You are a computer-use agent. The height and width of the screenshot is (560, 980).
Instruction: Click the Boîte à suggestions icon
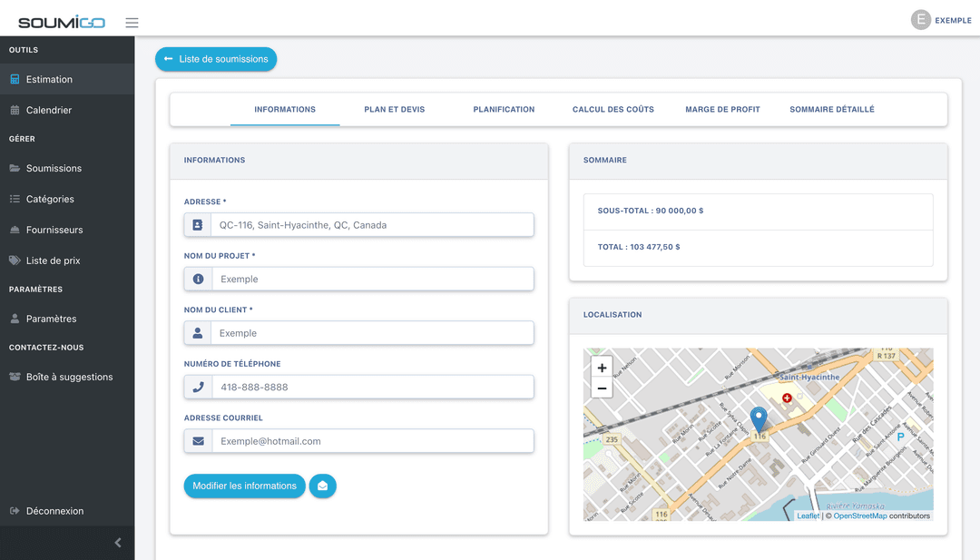[x=15, y=377]
